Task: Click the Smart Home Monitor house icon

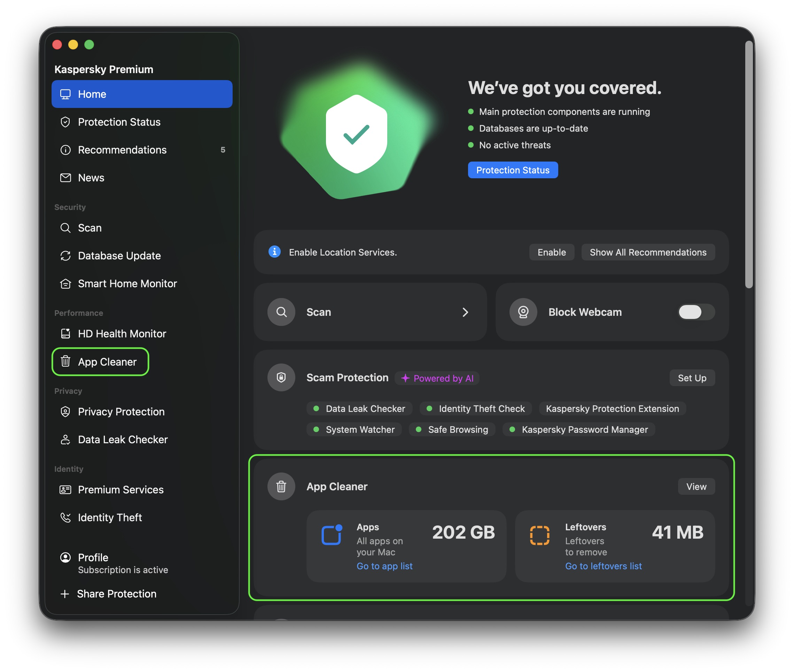Action: coord(65,283)
